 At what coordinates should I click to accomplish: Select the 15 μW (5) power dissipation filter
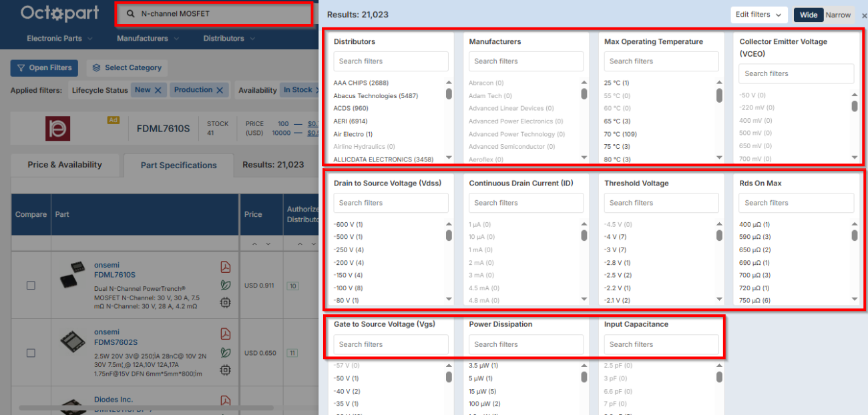coord(483,392)
